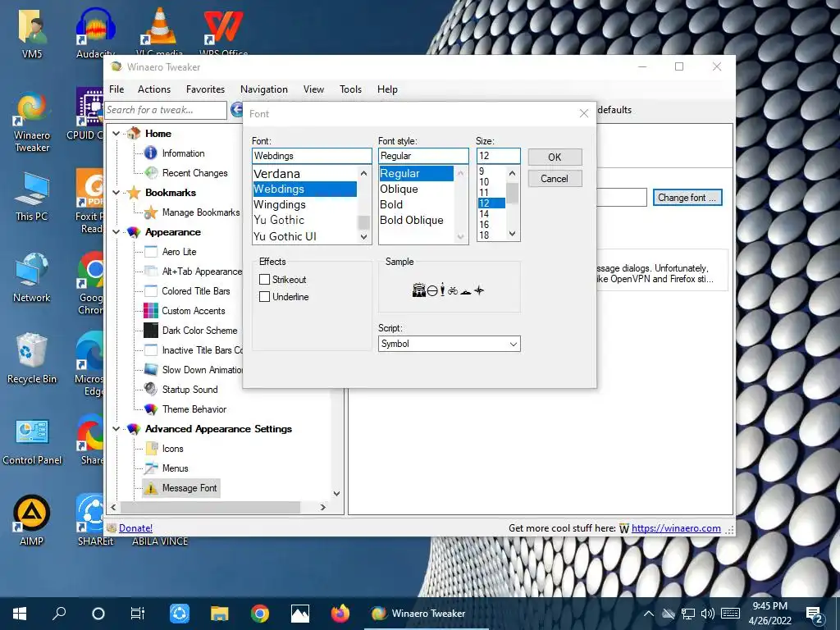Collapse the Bookmarks tree node
This screenshot has width=840, height=630.
pos(116,192)
